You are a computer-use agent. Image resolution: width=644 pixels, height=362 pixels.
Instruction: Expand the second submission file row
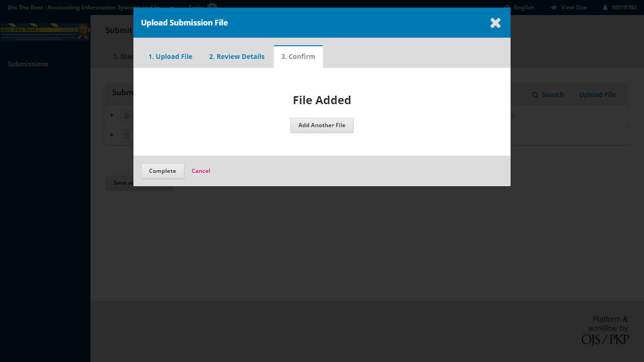coord(112,135)
